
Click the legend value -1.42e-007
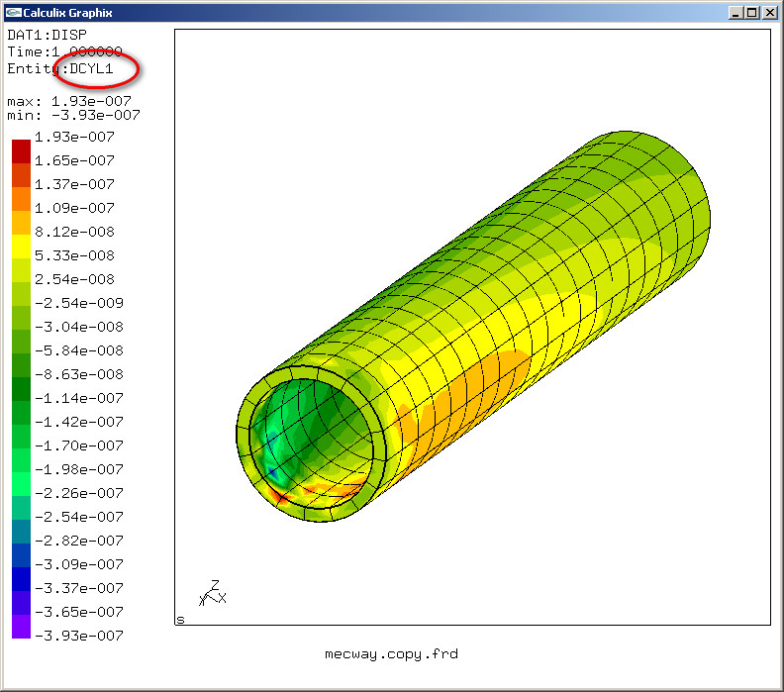coord(79,422)
